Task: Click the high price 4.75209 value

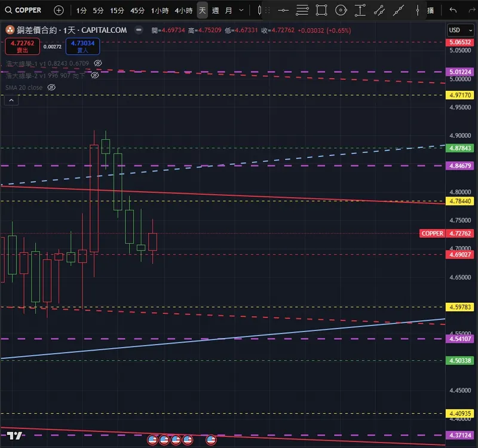Action: click(x=210, y=30)
